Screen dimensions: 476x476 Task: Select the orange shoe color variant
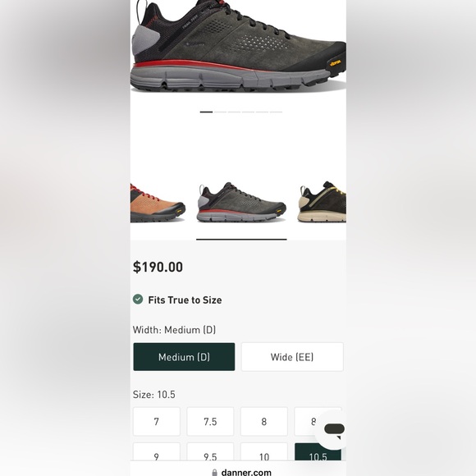pos(158,203)
